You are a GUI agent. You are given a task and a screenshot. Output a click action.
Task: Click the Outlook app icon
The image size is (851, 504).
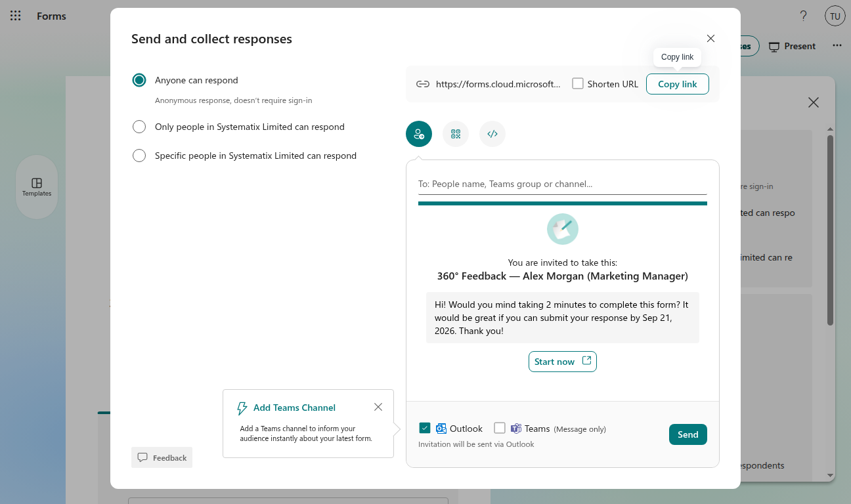pyautogui.click(x=441, y=429)
